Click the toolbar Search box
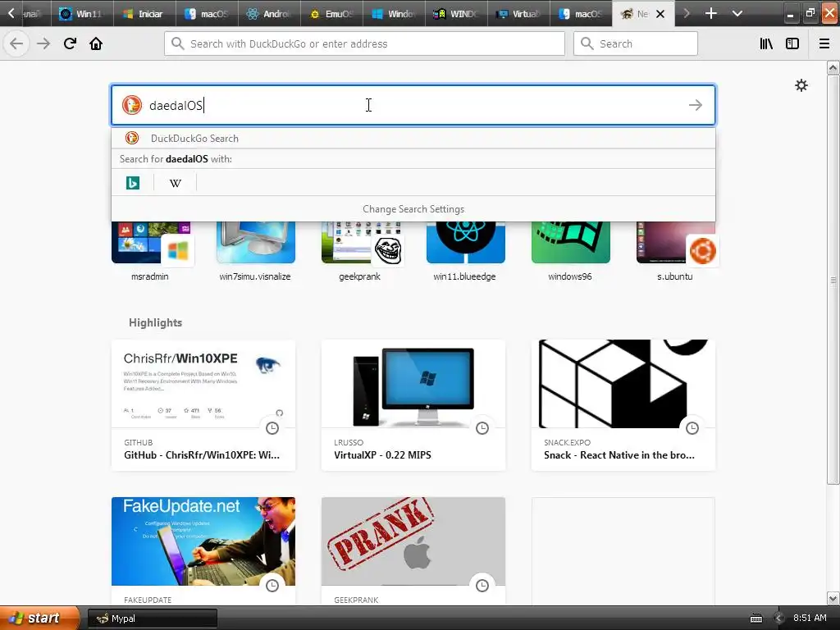 click(636, 43)
